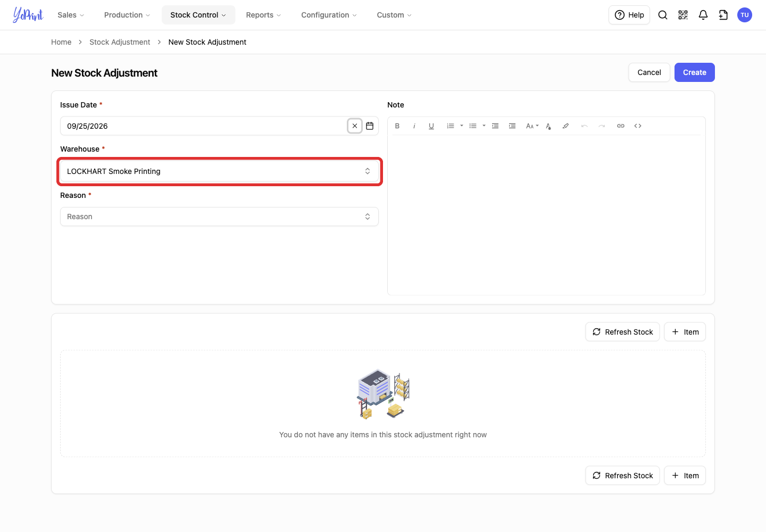Expand the Custom menu
The height and width of the screenshot is (532, 766).
[394, 15]
